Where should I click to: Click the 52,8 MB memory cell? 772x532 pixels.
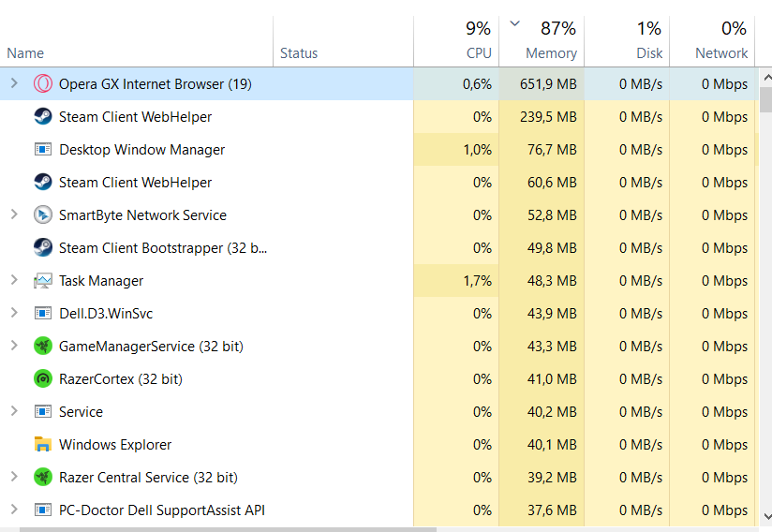click(542, 215)
